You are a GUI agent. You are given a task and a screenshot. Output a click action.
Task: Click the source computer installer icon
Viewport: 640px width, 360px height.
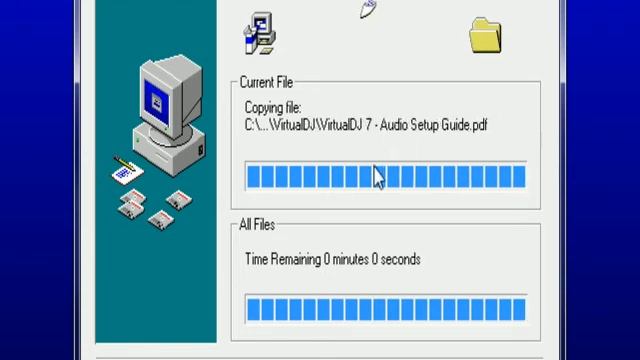260,33
